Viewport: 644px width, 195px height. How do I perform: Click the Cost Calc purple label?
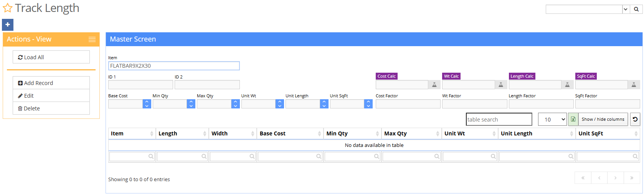(x=386, y=76)
